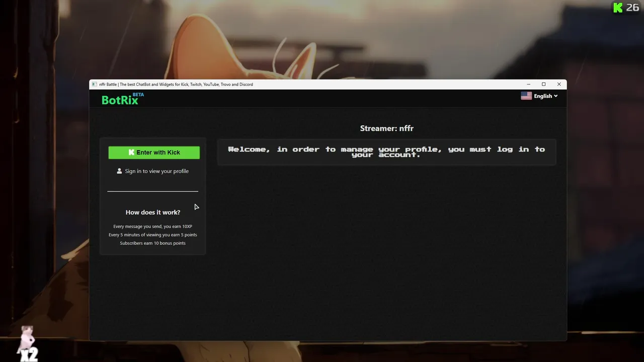Click 'Subscribers earn 10 bonus points' text

tap(153, 243)
